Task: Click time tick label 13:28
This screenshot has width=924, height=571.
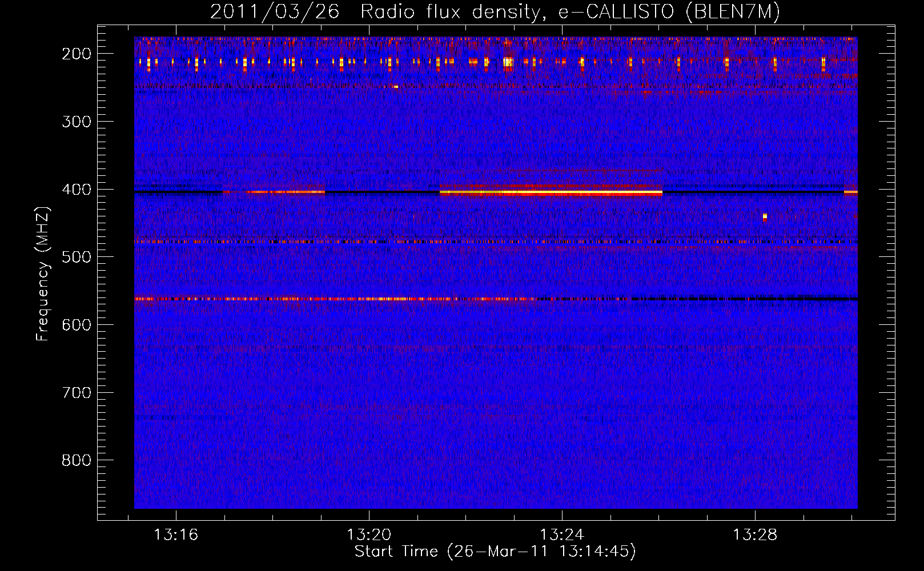Action: (755, 535)
